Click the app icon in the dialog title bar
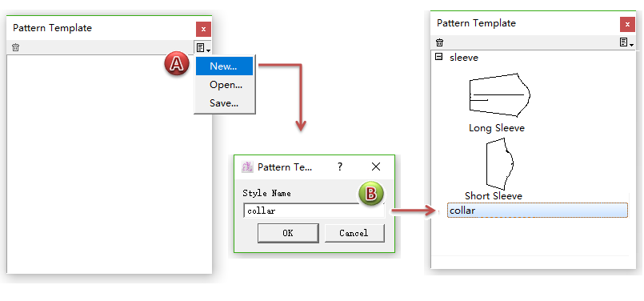This screenshot has height=301, width=644. pos(247,167)
